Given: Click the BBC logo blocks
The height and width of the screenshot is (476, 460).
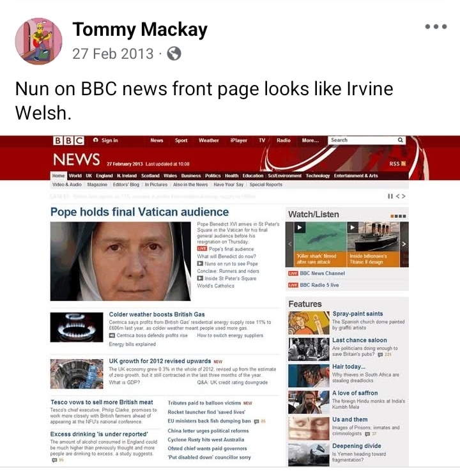Looking at the screenshot, I should [x=69, y=141].
